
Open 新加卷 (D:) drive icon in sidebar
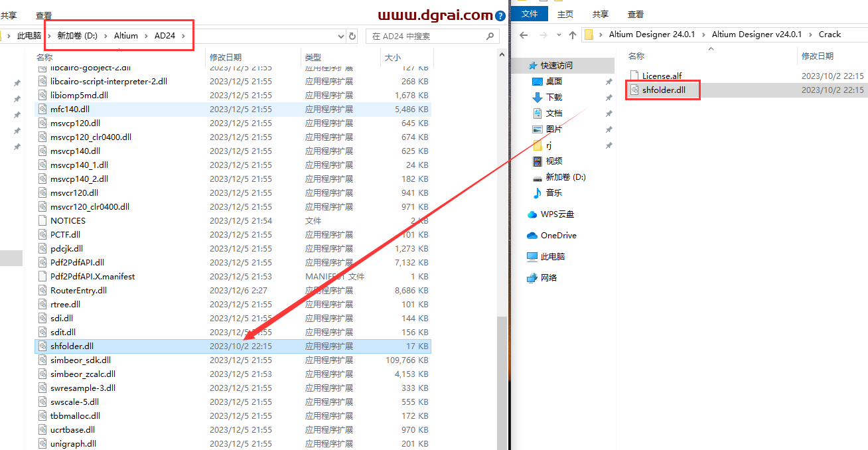tap(538, 177)
